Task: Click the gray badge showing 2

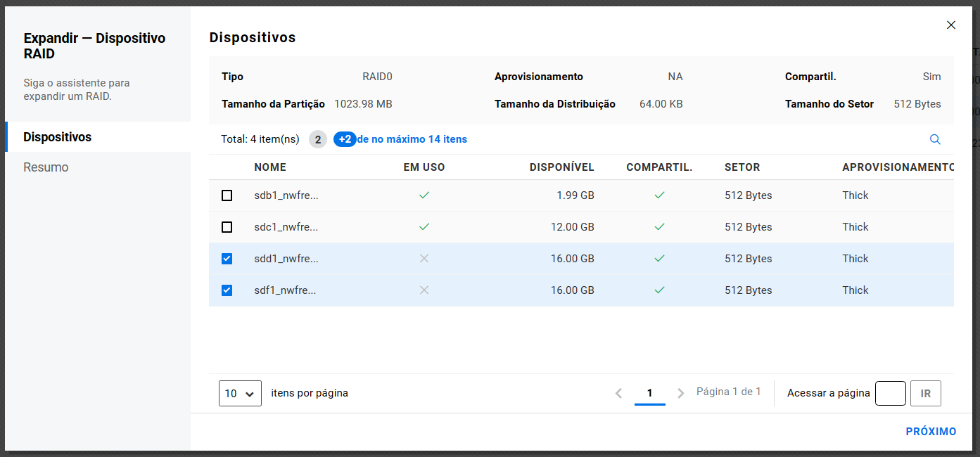Action: click(318, 139)
